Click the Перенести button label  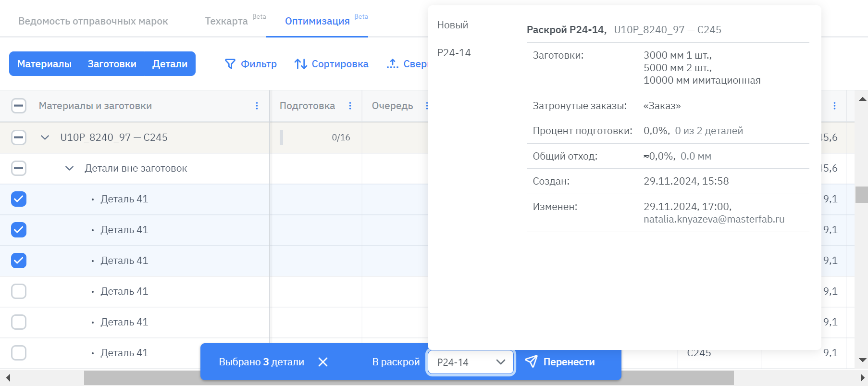click(569, 362)
